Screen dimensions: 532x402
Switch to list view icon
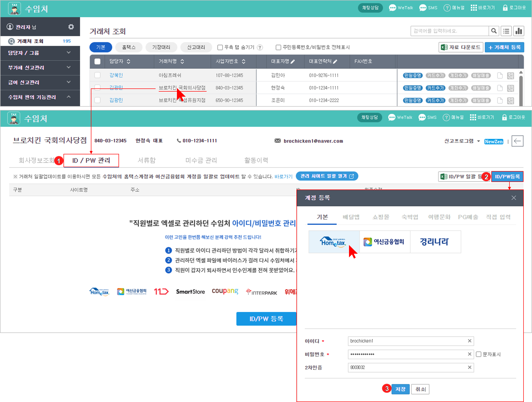click(x=506, y=31)
